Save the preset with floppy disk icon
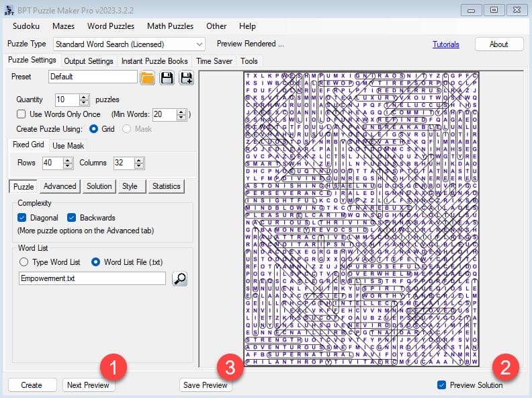Image resolution: width=532 pixels, height=398 pixels. click(x=167, y=77)
